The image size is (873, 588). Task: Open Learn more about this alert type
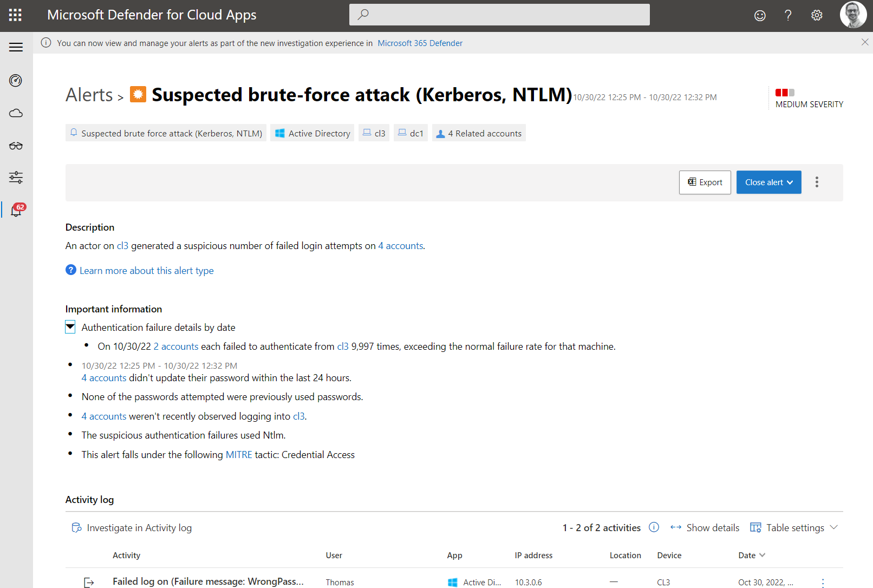point(147,271)
